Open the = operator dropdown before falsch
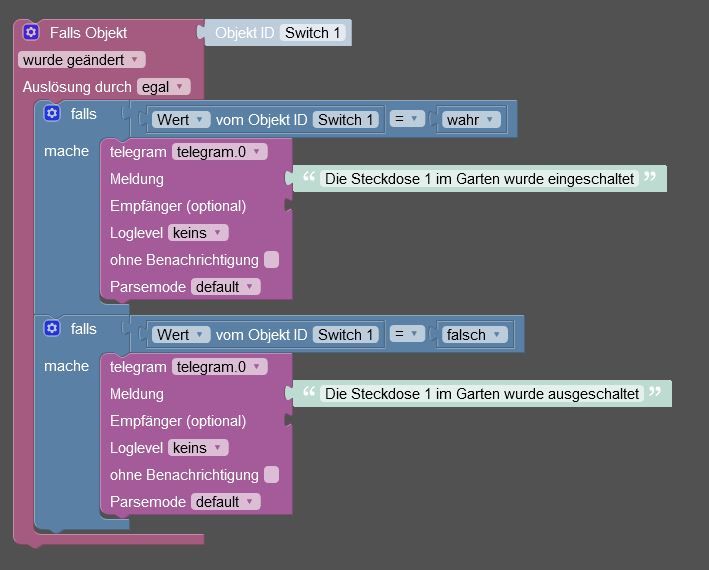This screenshot has width=709, height=570. click(407, 334)
